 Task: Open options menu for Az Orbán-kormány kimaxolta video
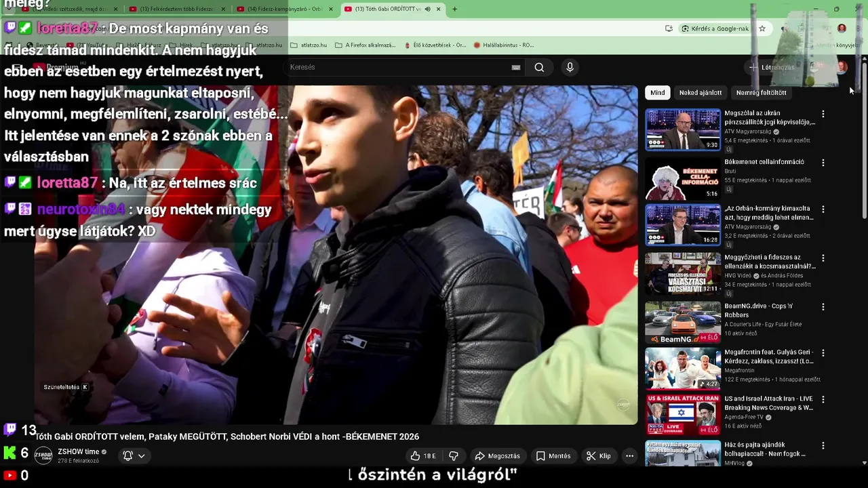[x=823, y=209]
